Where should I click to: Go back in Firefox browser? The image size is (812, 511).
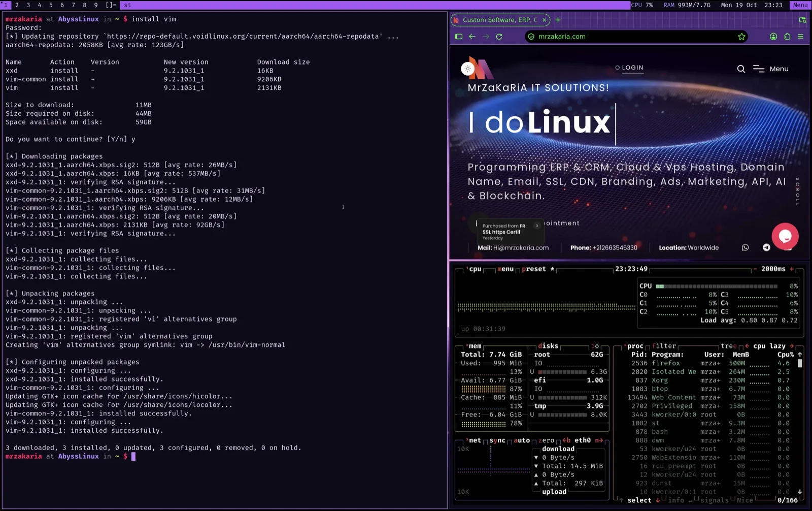click(472, 37)
